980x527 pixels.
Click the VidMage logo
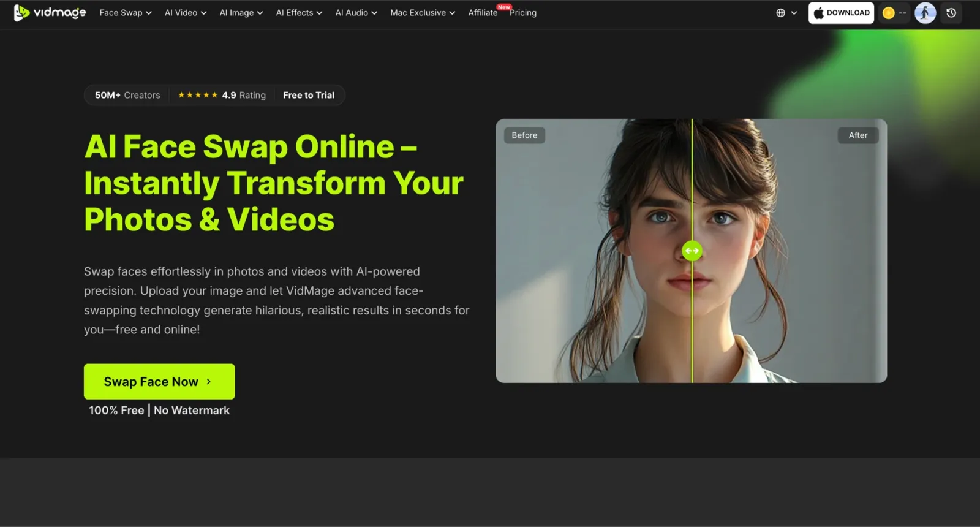50,12
